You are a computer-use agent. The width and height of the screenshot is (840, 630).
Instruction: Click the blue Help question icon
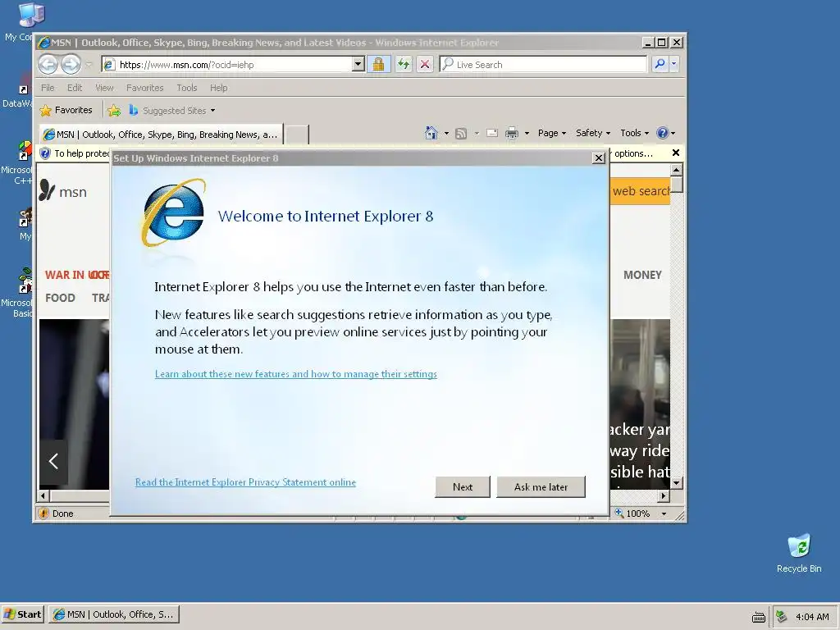point(663,133)
